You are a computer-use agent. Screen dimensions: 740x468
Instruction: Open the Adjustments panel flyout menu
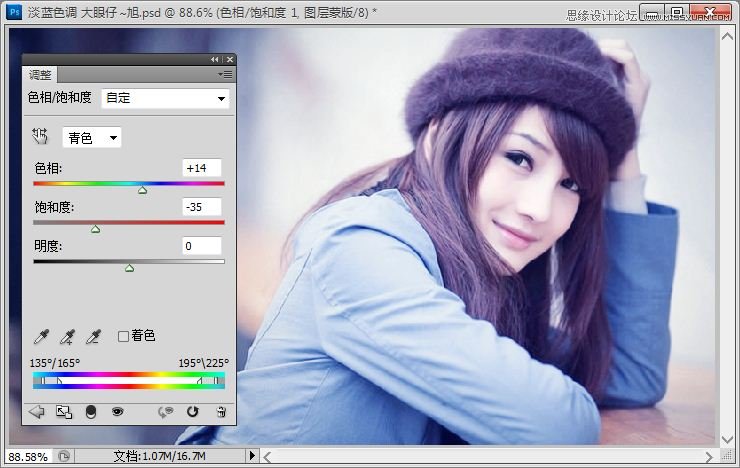point(225,75)
